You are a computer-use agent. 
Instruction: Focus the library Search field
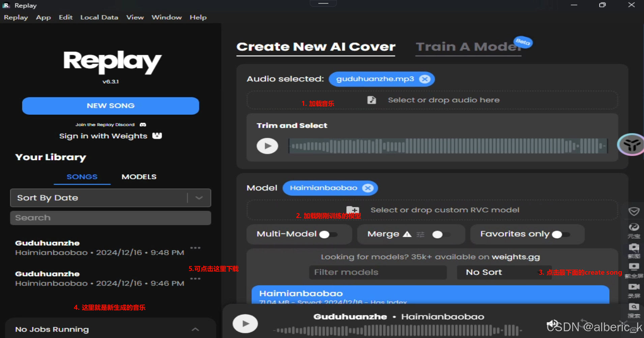[x=111, y=218]
